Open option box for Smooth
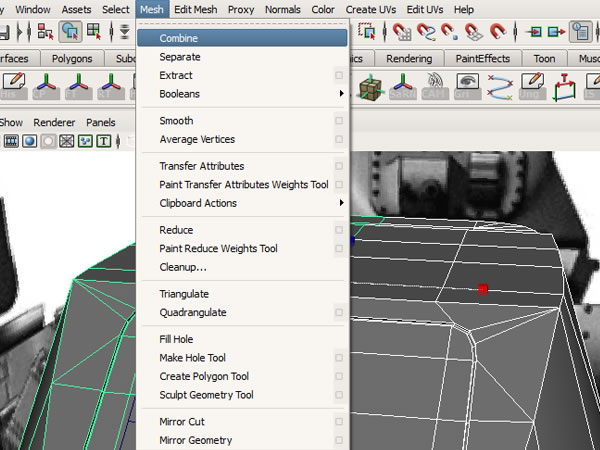The height and width of the screenshot is (450, 600). (340, 121)
